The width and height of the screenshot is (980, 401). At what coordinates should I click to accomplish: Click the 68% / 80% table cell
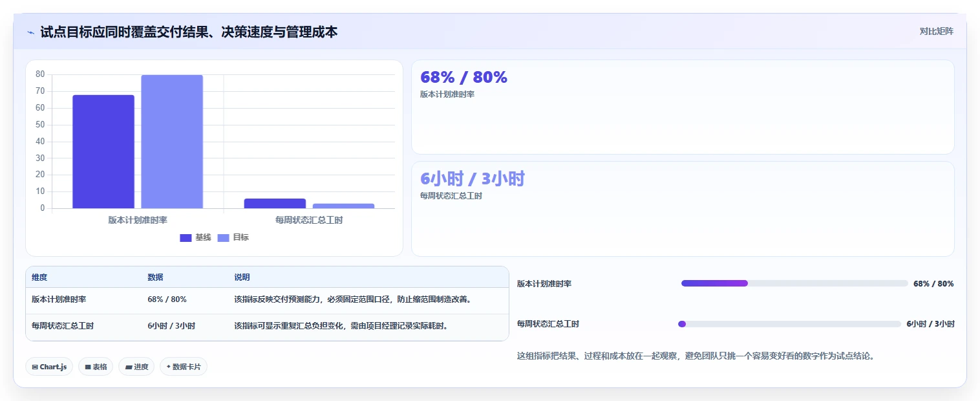pyautogui.click(x=167, y=299)
